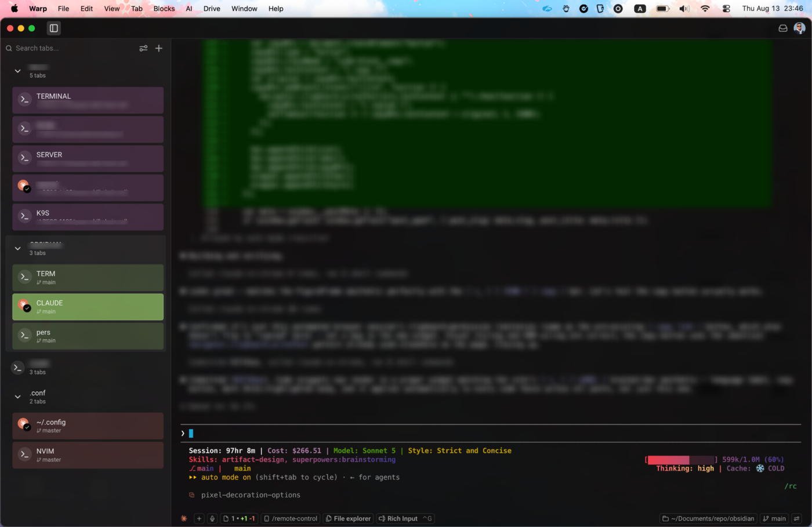Toggle the Rich Input button

[405, 518]
